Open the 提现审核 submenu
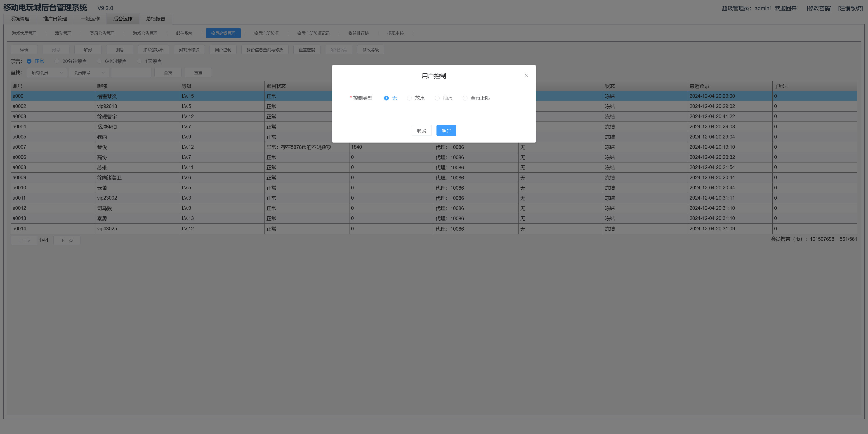Image resolution: width=868 pixels, height=434 pixels. pos(395,33)
